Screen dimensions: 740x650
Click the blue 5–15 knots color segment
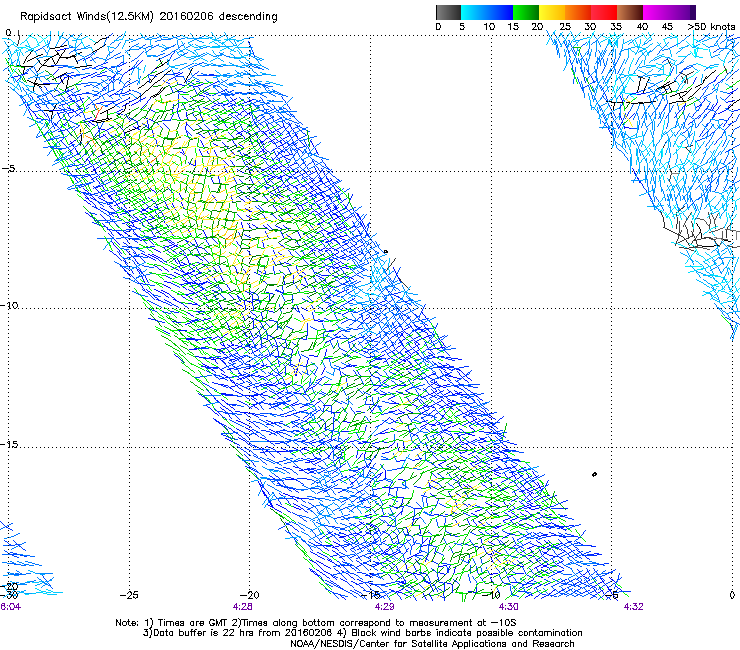[x=487, y=12]
